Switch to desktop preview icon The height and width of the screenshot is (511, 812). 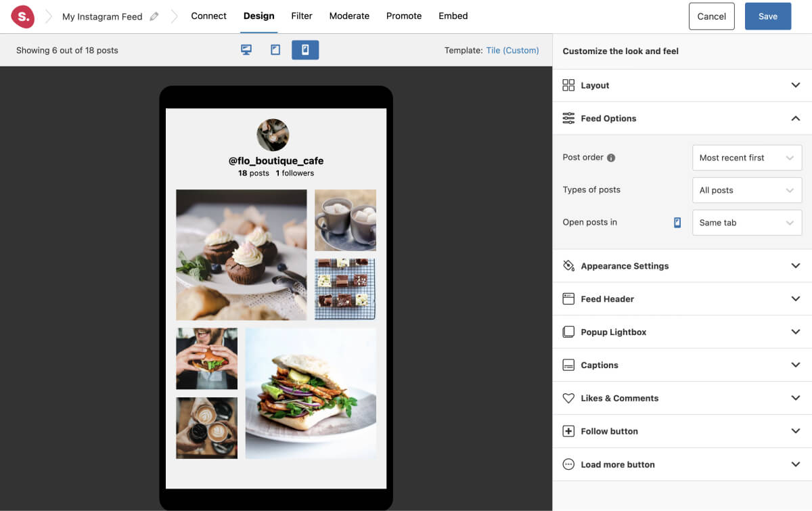click(246, 50)
